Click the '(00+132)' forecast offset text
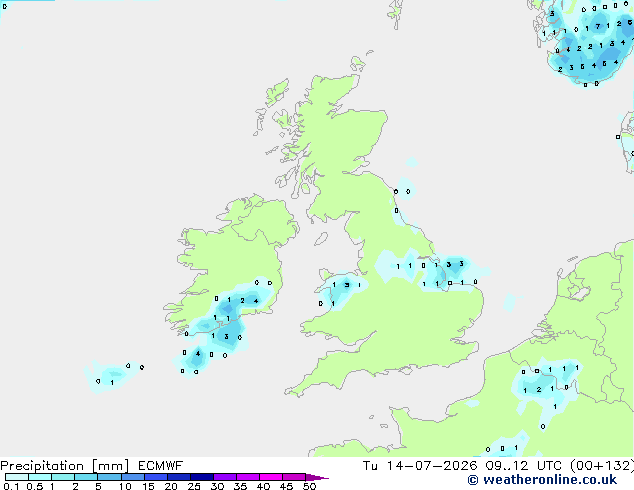 click(602, 466)
